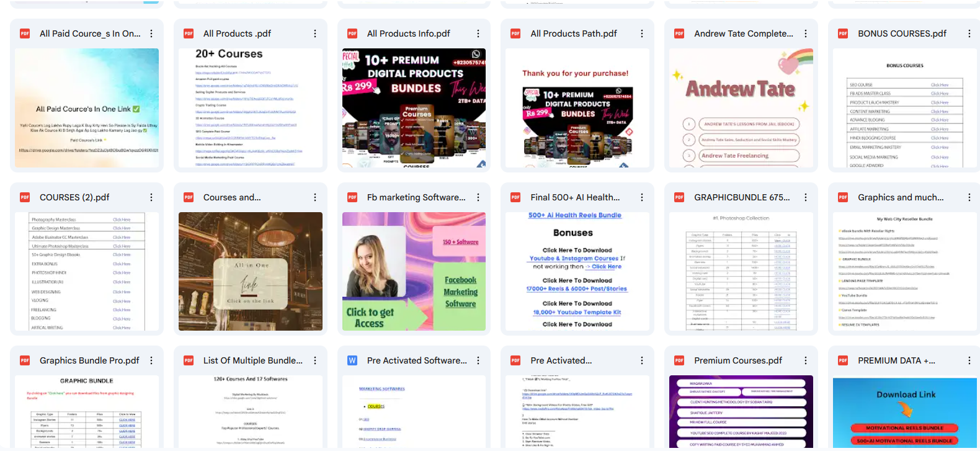
Task: Click the PDF icon of BONUS COURSES.pdf
Action: pyautogui.click(x=843, y=33)
